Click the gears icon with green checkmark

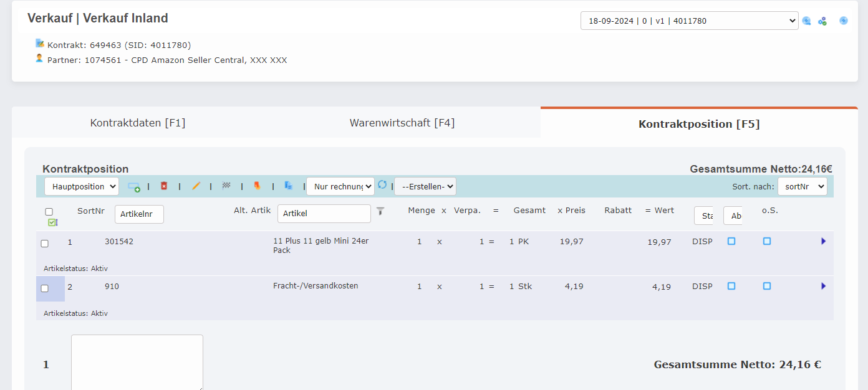point(822,21)
